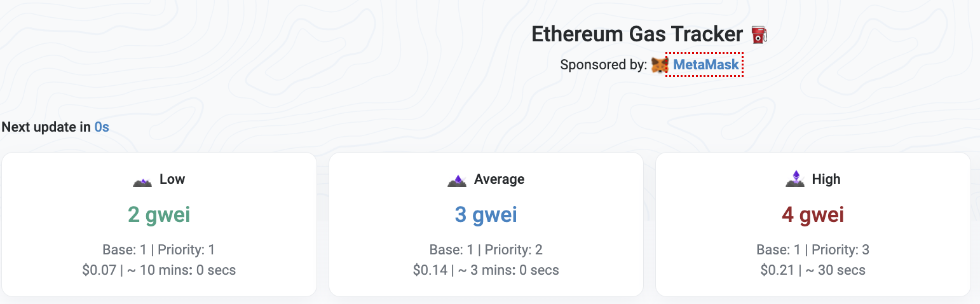980x304 pixels.
Task: Click the 0s update countdown
Action: (102, 127)
